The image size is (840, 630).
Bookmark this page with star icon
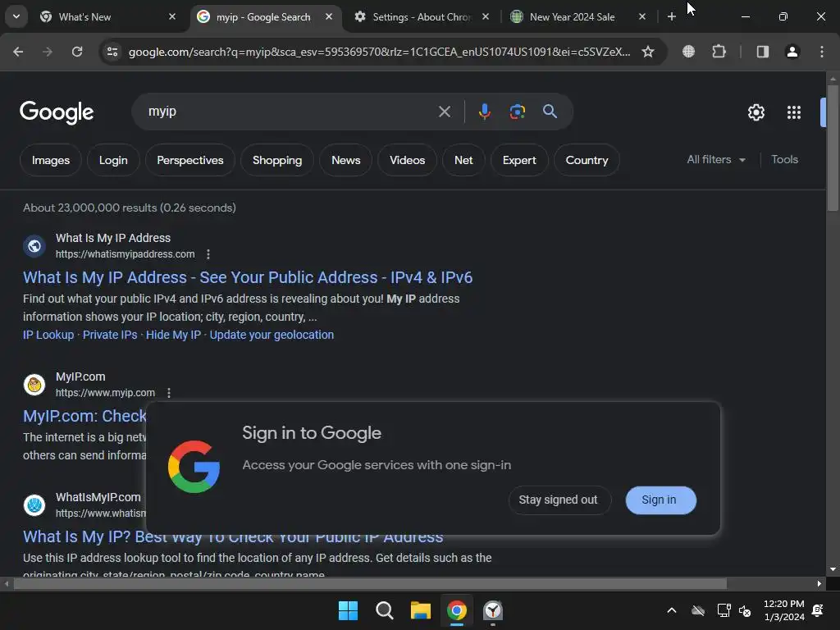click(648, 52)
